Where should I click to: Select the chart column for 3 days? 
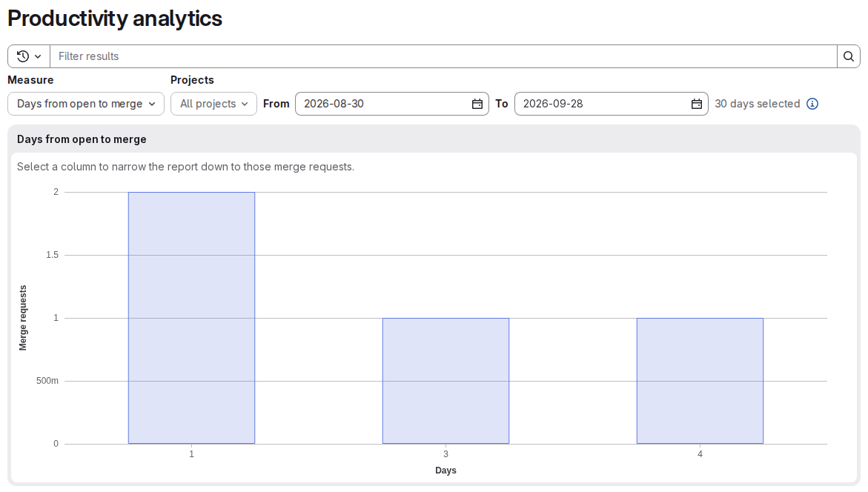click(445, 381)
